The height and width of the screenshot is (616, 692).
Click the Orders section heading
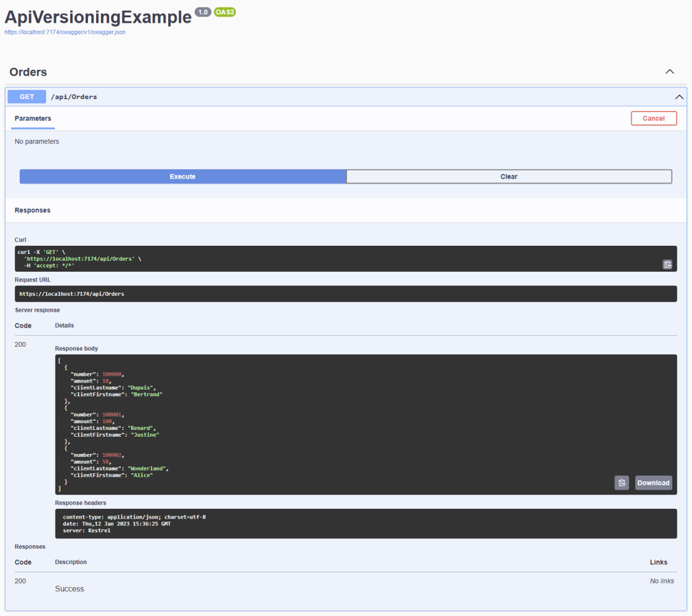tap(28, 72)
